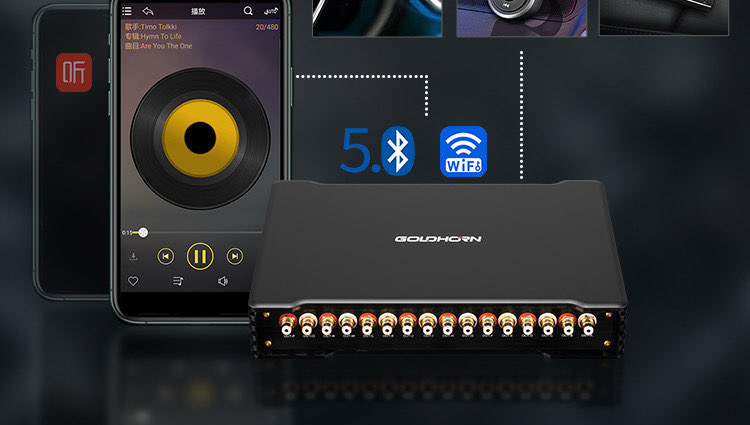Image resolution: width=750 pixels, height=425 pixels.
Task: Click the GOLDHORN logo on the amplifier
Action: (438, 239)
